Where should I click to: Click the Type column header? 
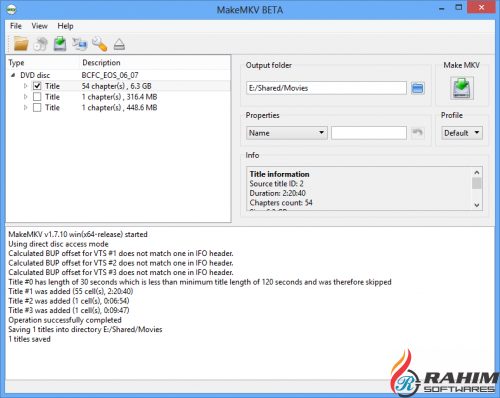43,63
